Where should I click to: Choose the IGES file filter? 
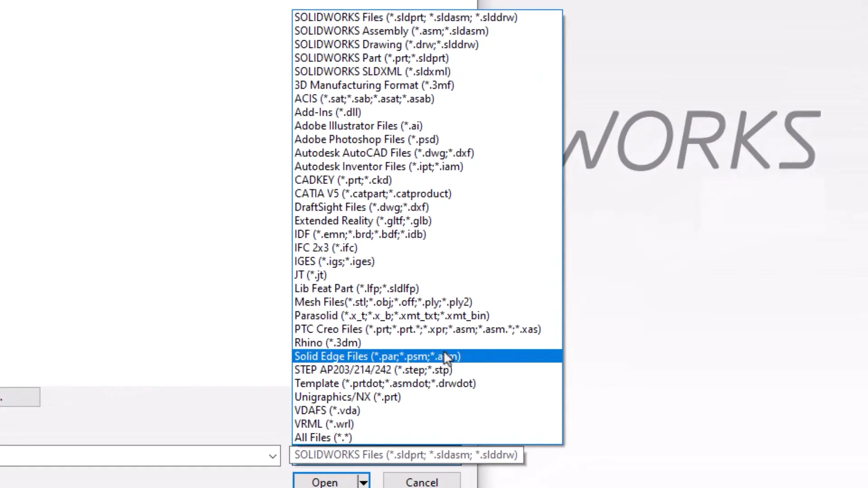[334, 261]
